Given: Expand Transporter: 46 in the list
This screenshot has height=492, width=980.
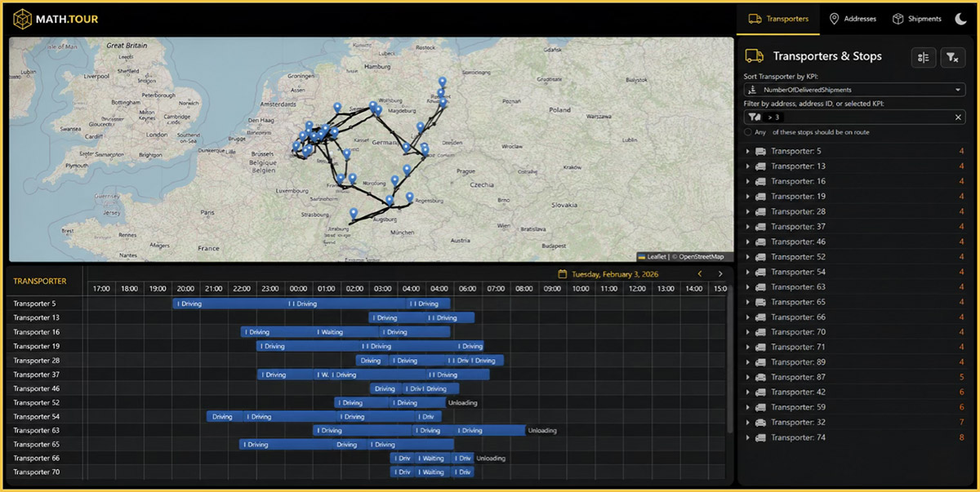Looking at the screenshot, I should click(x=747, y=242).
